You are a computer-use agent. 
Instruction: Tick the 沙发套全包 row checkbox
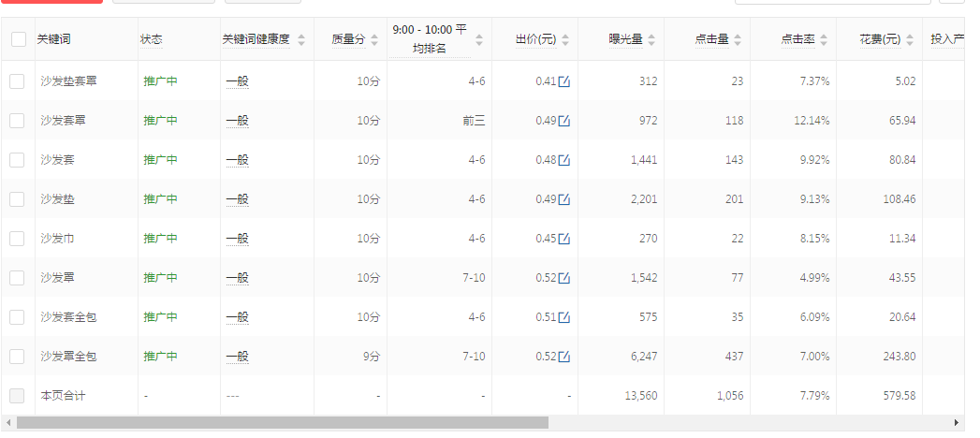(17, 317)
